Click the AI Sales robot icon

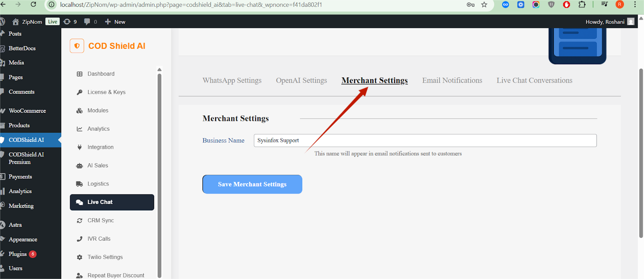click(80, 166)
